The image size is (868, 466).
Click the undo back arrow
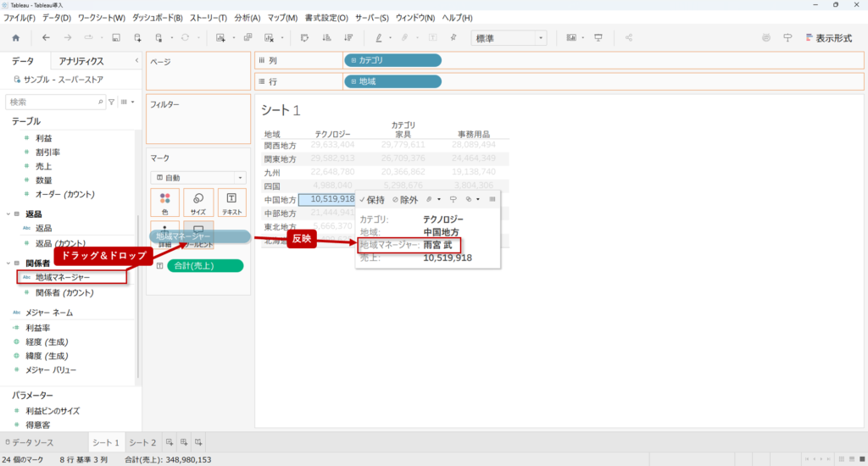(46, 38)
